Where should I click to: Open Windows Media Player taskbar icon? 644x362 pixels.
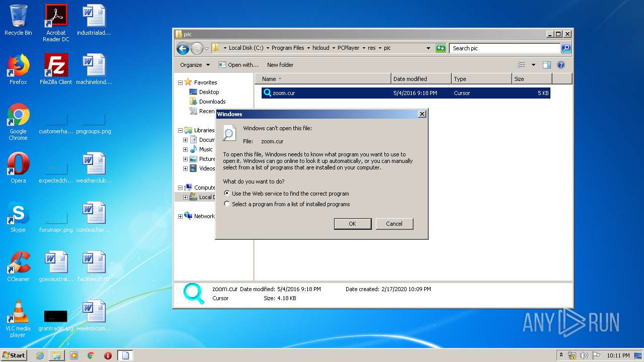click(74, 355)
